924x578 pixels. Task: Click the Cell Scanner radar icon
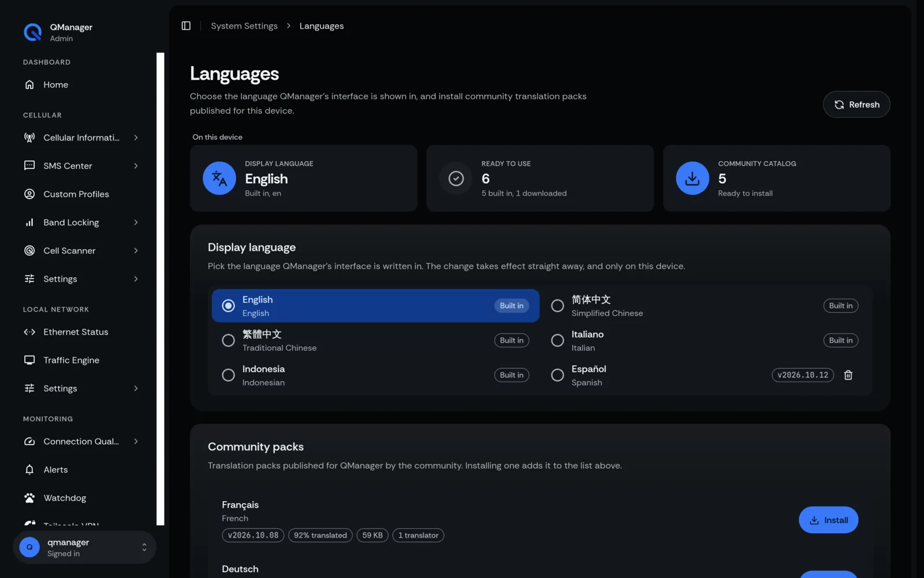click(29, 251)
